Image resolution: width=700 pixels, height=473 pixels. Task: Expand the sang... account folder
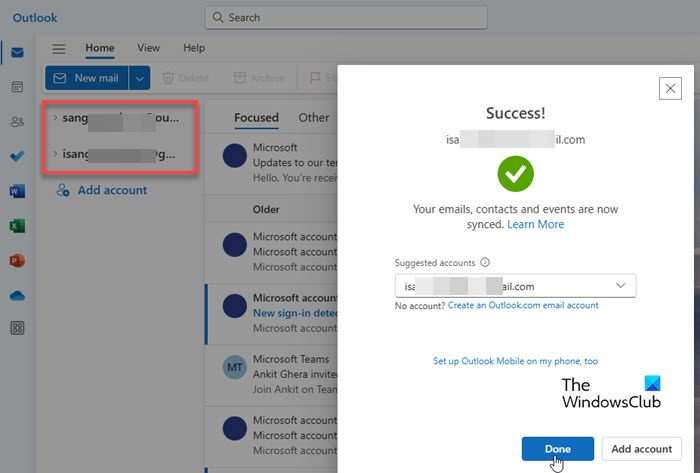click(x=55, y=118)
